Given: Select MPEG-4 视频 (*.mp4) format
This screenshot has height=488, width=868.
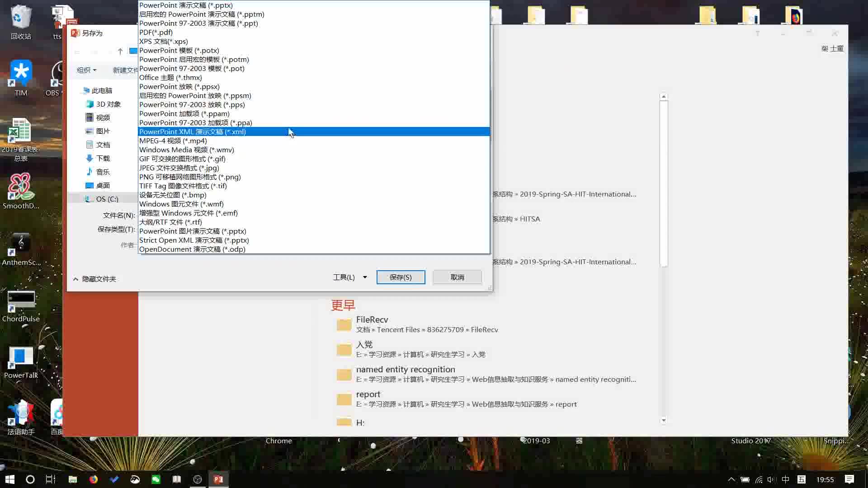Looking at the screenshot, I should (x=314, y=141).
